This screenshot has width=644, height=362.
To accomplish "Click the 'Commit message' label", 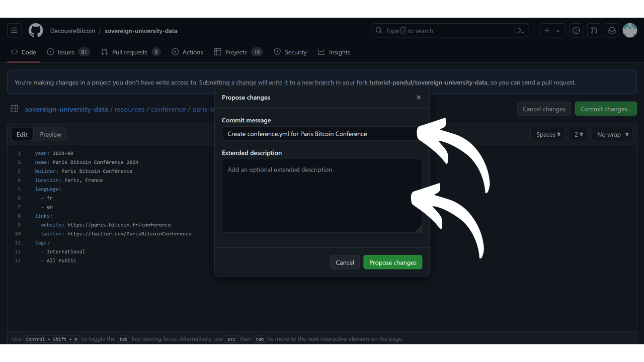I will point(247,120).
